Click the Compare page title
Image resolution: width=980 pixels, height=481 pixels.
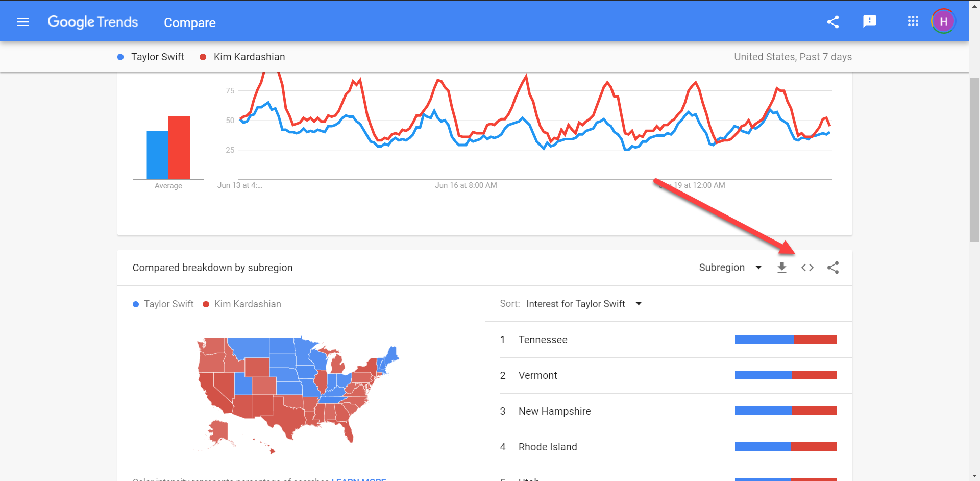(x=189, y=23)
